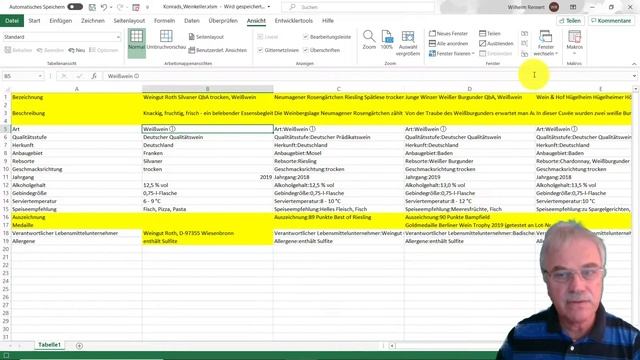Add a new sheet with the plus icon
The image size is (640, 360).
click(x=79, y=346)
